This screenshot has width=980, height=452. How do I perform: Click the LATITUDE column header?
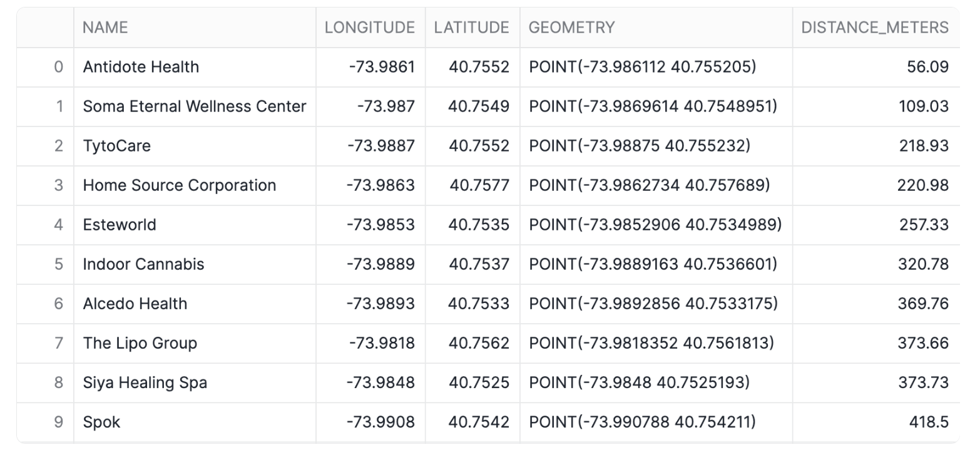click(x=471, y=28)
